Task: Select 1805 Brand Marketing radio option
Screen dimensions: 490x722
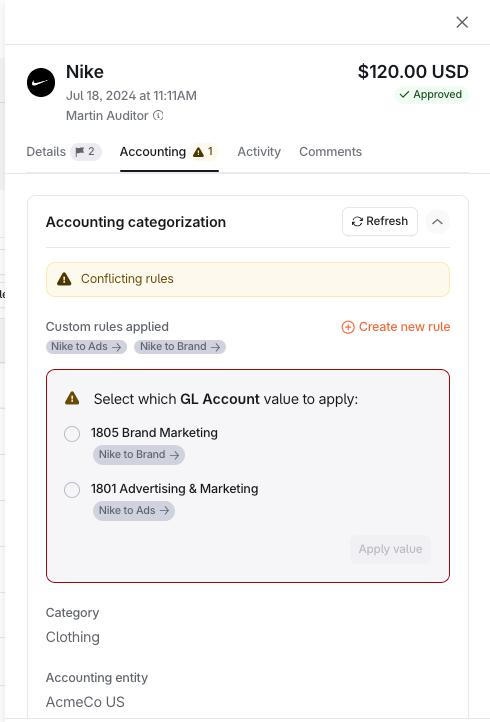Action: coord(72,434)
